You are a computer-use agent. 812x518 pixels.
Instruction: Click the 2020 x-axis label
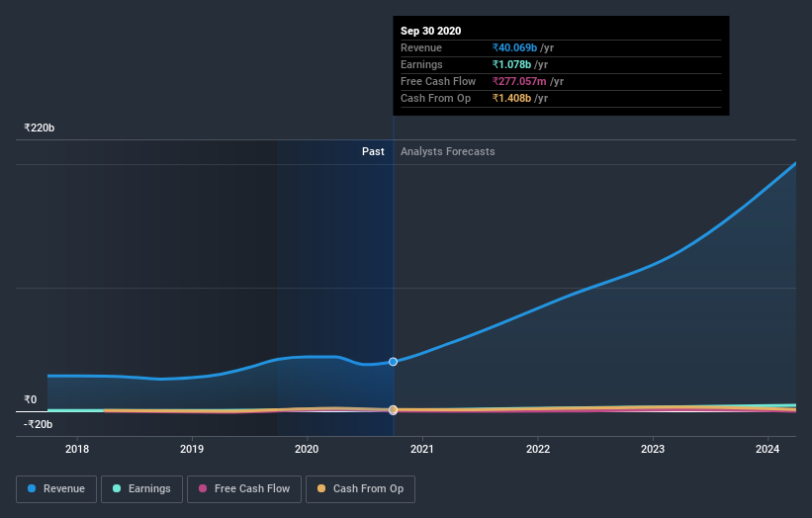[x=307, y=449]
